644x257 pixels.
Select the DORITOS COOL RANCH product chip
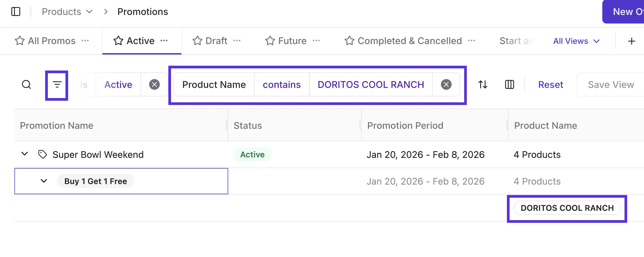point(567,208)
